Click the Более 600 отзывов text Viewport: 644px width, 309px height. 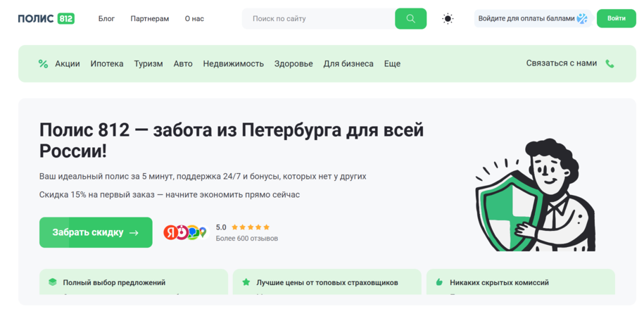coord(247,239)
